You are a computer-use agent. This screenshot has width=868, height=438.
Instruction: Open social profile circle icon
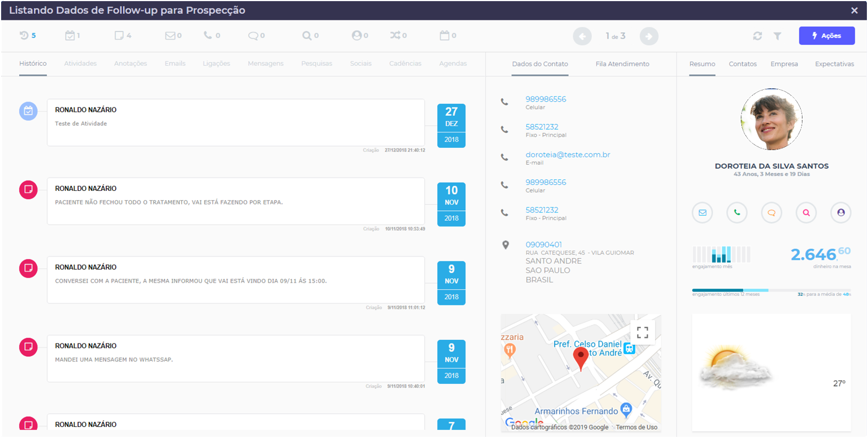pyautogui.click(x=841, y=212)
